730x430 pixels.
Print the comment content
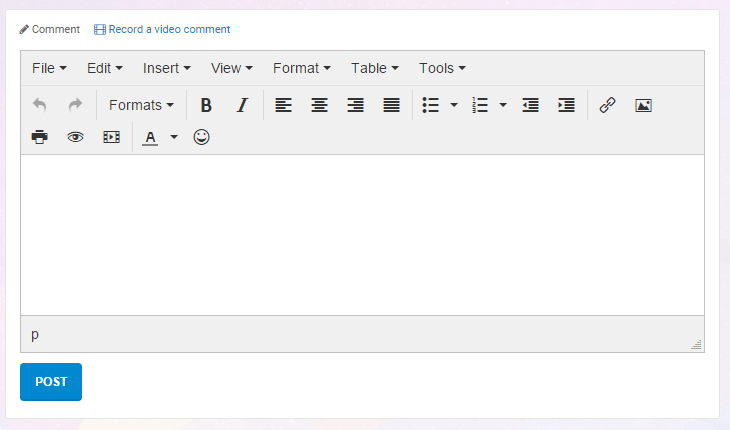pos(40,137)
